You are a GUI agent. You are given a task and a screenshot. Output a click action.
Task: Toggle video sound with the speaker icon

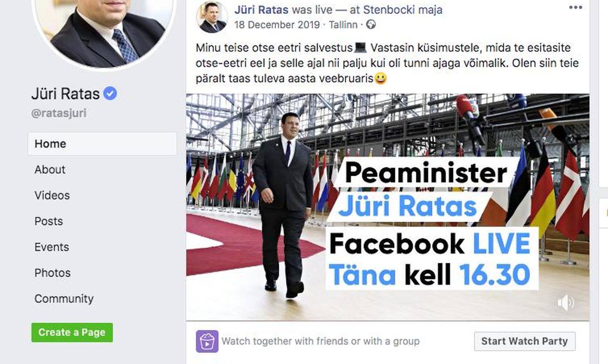(566, 303)
